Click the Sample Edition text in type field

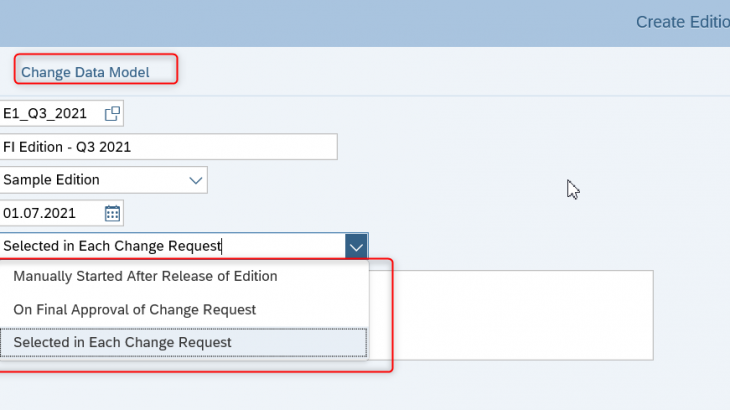pyautogui.click(x=52, y=180)
